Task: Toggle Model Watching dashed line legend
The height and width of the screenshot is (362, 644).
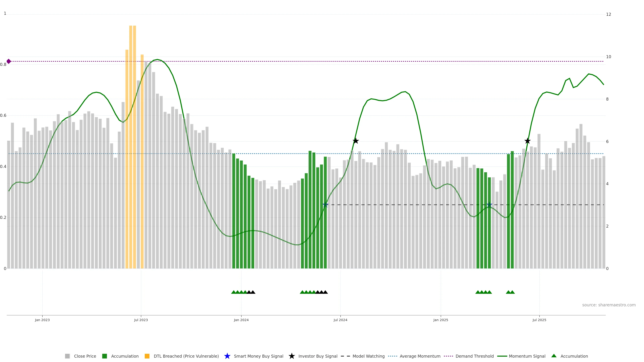Action: tap(345, 356)
